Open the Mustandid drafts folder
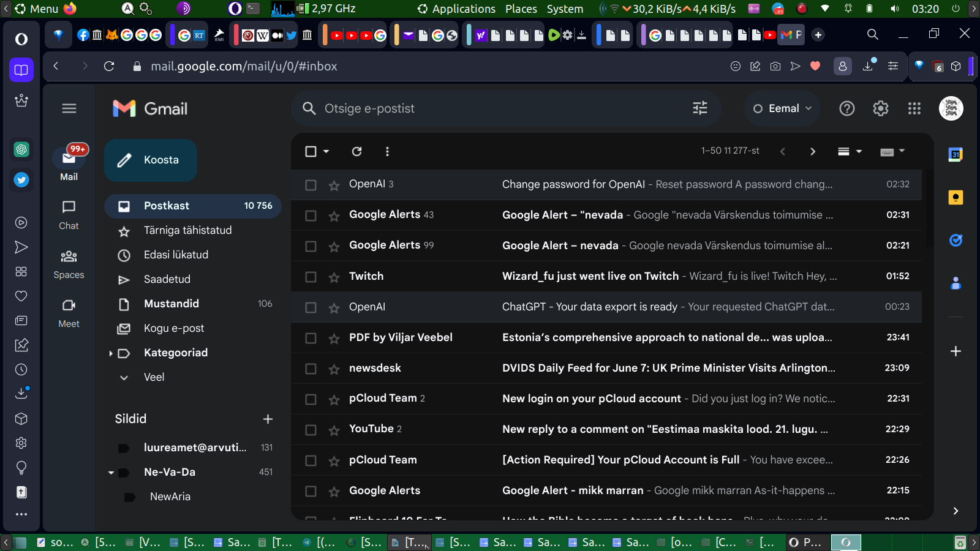Viewport: 980px width, 551px height. 171,304
